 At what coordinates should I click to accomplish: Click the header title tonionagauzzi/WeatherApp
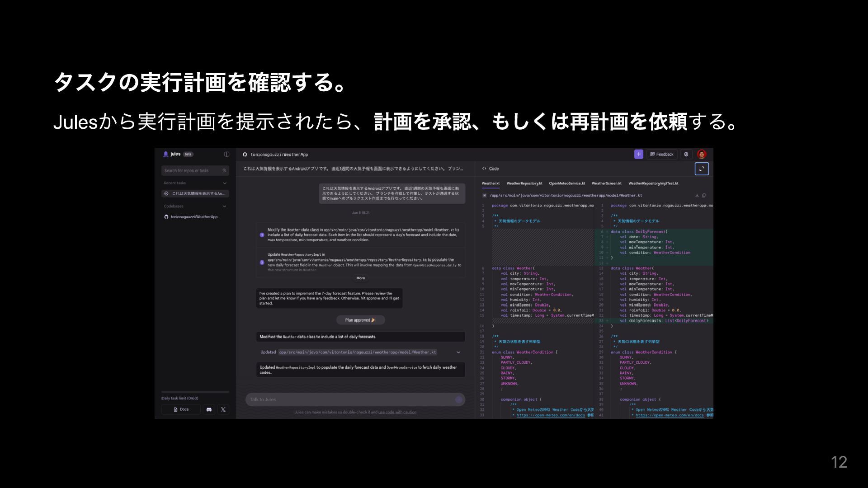279,155
